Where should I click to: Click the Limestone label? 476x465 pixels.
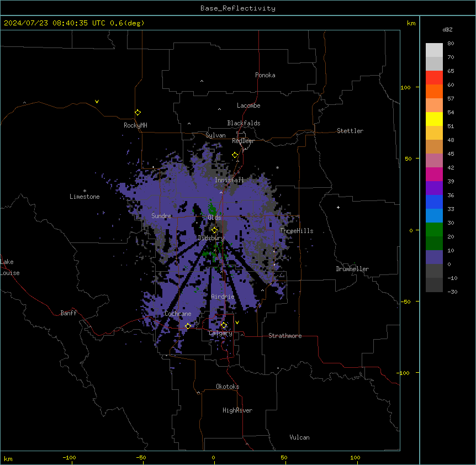[x=84, y=197]
